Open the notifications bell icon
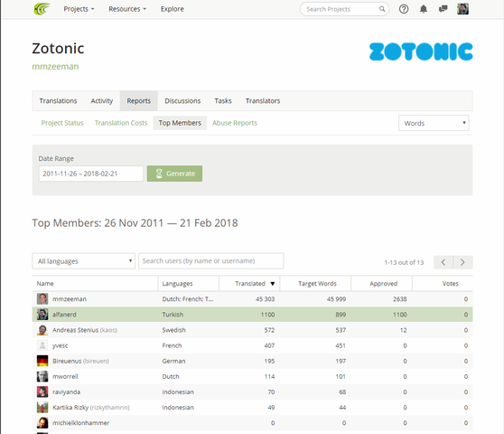The image size is (504, 434). (x=424, y=9)
